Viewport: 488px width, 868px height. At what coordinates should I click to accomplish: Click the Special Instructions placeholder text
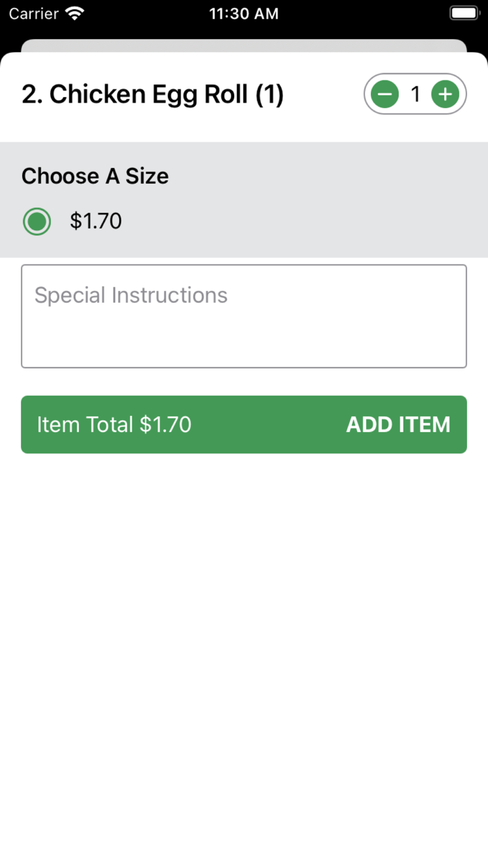131,295
